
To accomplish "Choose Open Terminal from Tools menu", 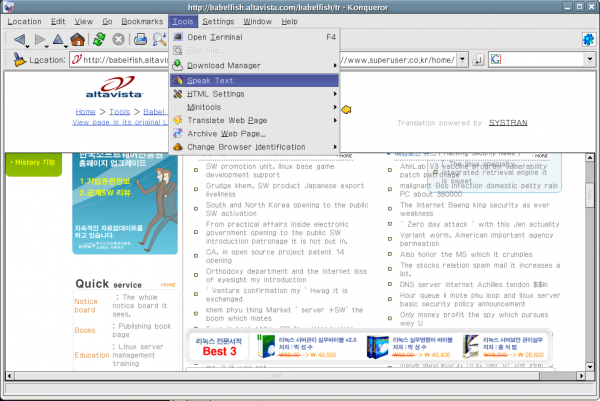I will (254, 37).
